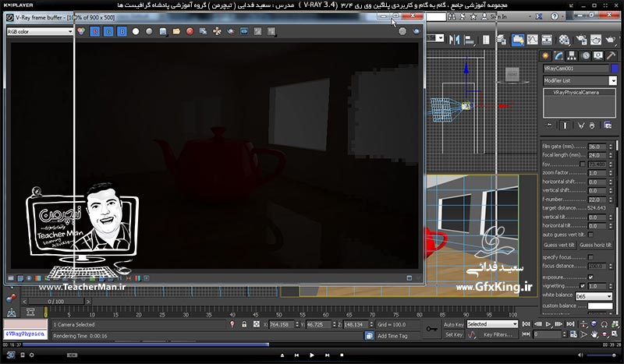Switch to RGB channels in frame buffer
Screen dimensions: 624x364
tap(81, 31)
